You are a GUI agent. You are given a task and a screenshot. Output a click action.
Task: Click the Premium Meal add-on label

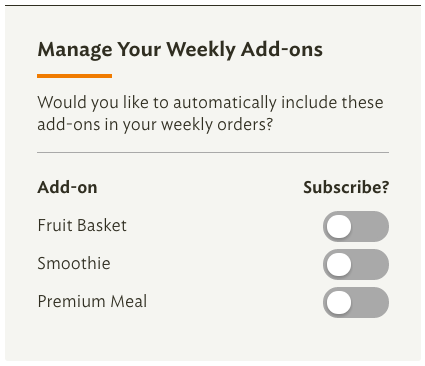92,301
